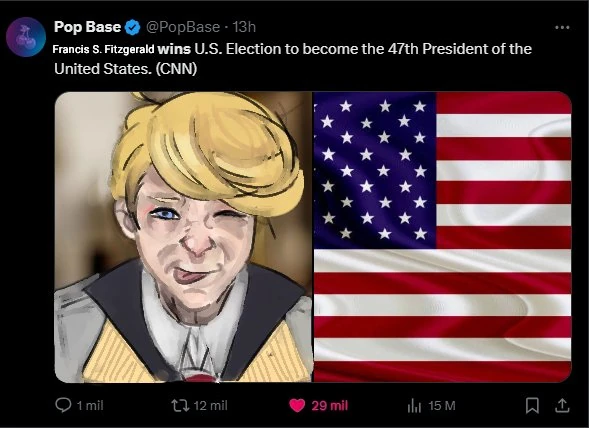Image resolution: width=589 pixels, height=428 pixels.
Task: Open the Pop Base display name
Action: (87, 27)
